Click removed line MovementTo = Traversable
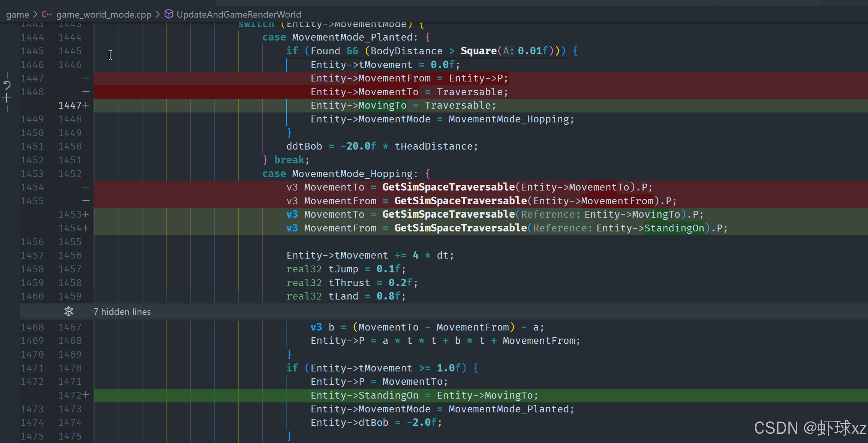This screenshot has height=443, width=868. click(409, 92)
